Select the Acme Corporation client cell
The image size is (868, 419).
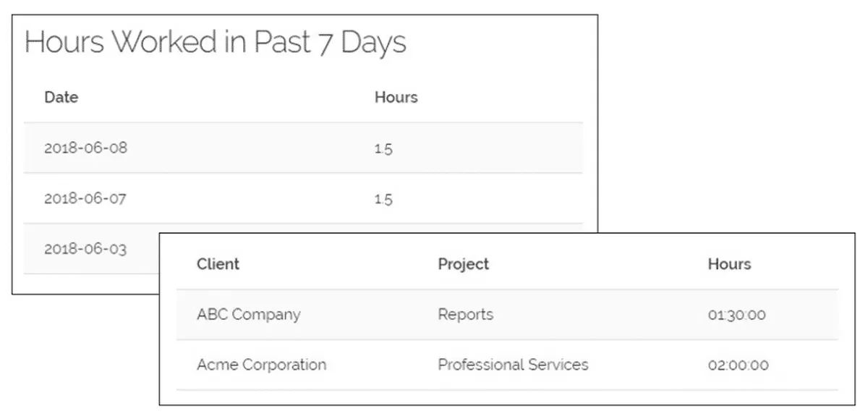pos(261,365)
